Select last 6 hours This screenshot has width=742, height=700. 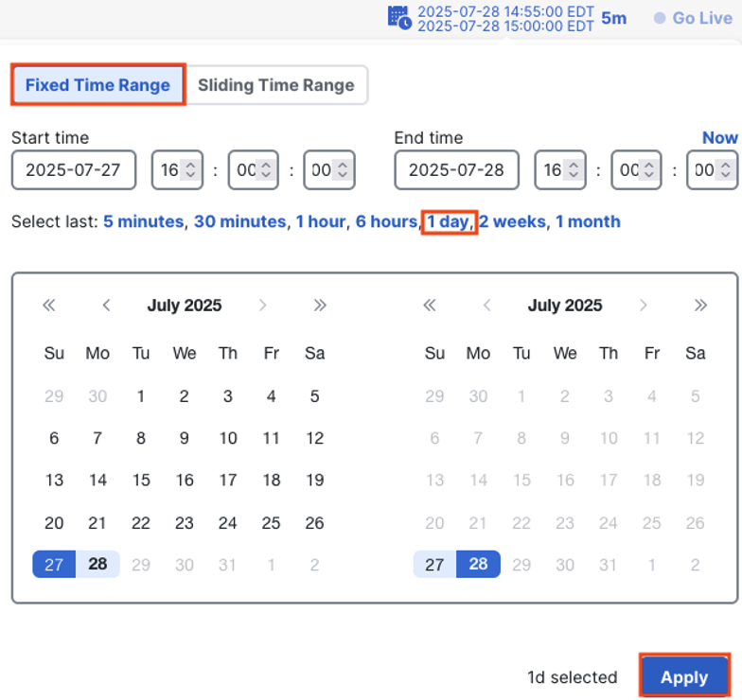[386, 221]
